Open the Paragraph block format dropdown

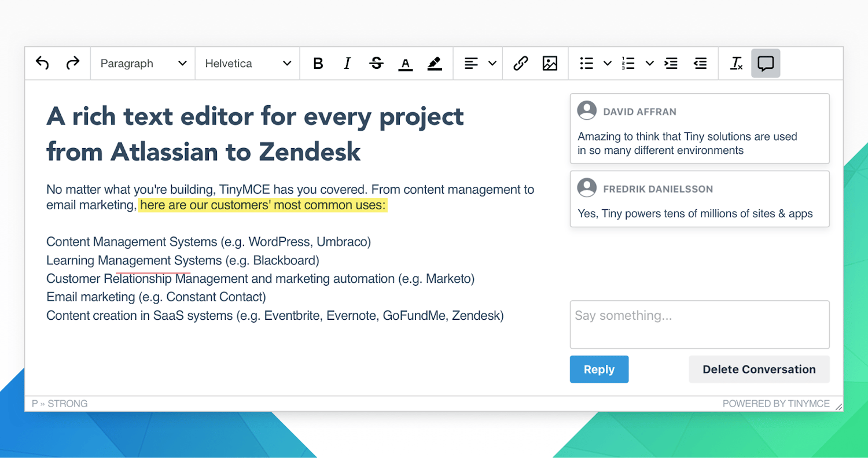tap(143, 64)
